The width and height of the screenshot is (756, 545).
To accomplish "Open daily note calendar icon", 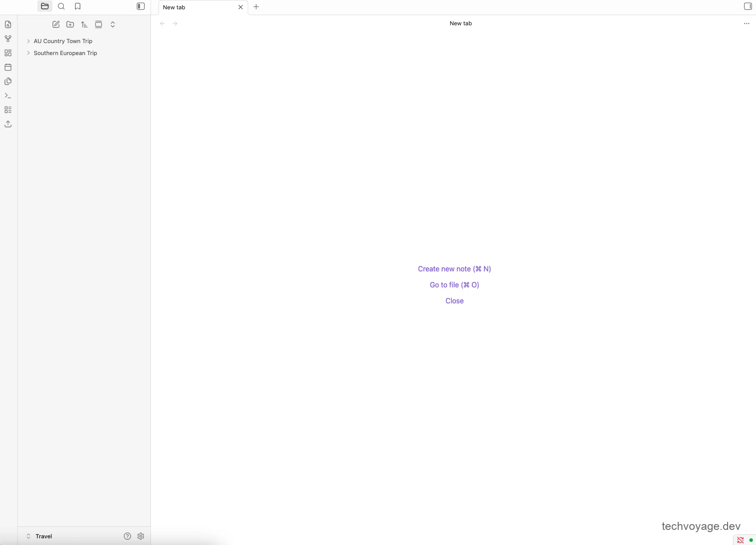I will 8,67.
